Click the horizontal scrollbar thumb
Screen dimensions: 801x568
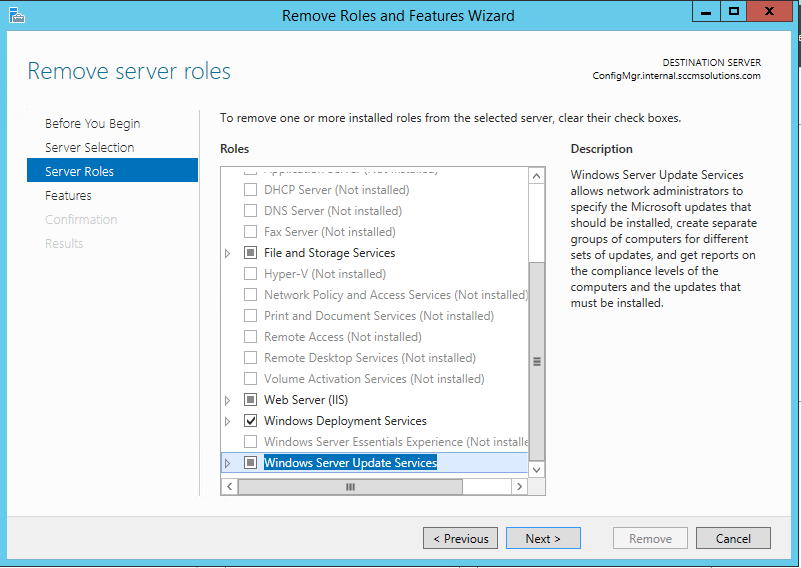coord(350,487)
